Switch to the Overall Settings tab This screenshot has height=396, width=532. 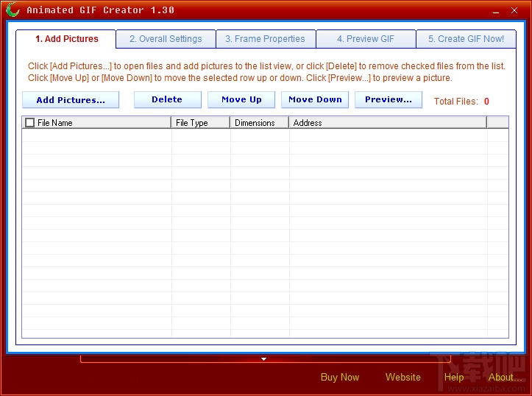[166, 39]
